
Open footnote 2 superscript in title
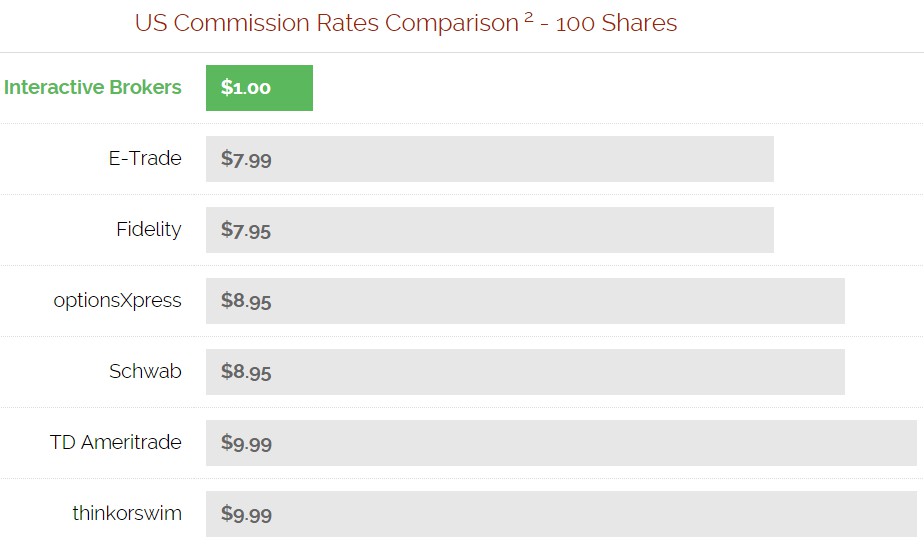[x=529, y=17]
